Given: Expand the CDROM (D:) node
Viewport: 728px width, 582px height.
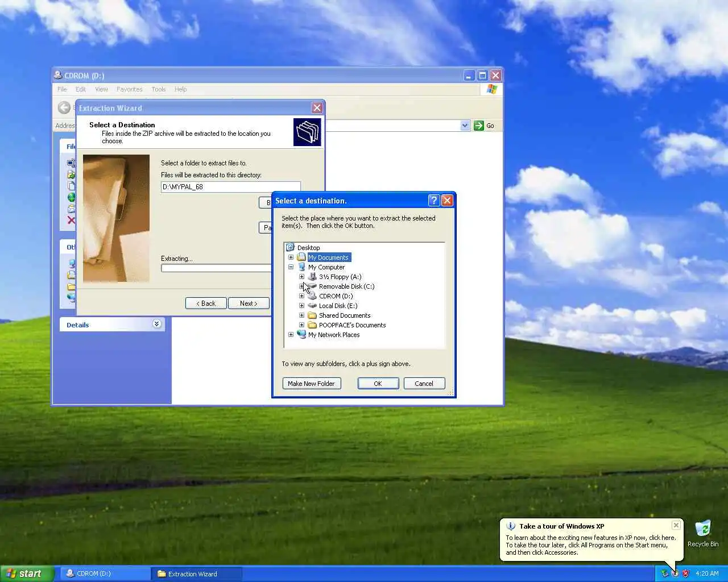Looking at the screenshot, I should [x=301, y=296].
